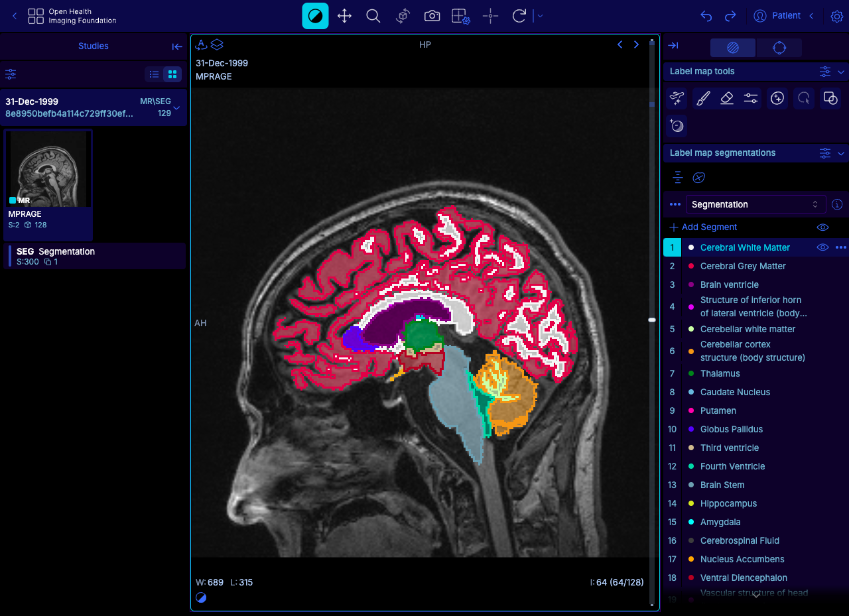849x616 pixels.
Task: Click window level icon at viewport bottom-left
Action: tap(201, 597)
